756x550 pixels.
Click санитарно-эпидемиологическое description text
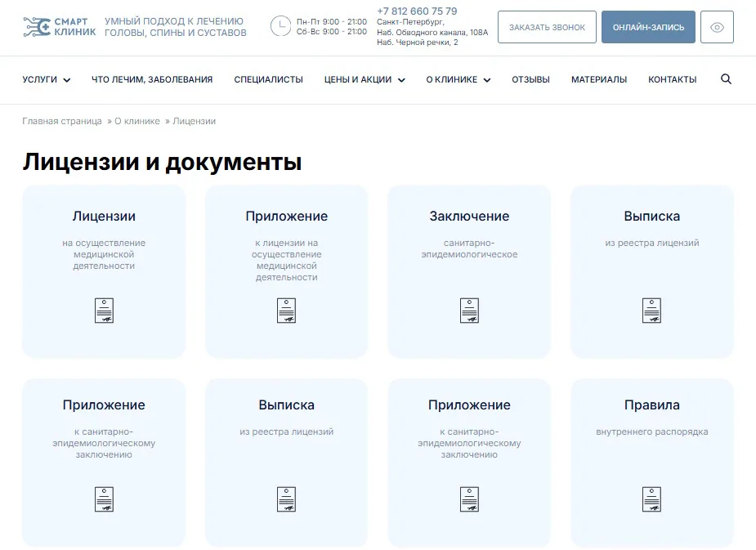tap(469, 248)
